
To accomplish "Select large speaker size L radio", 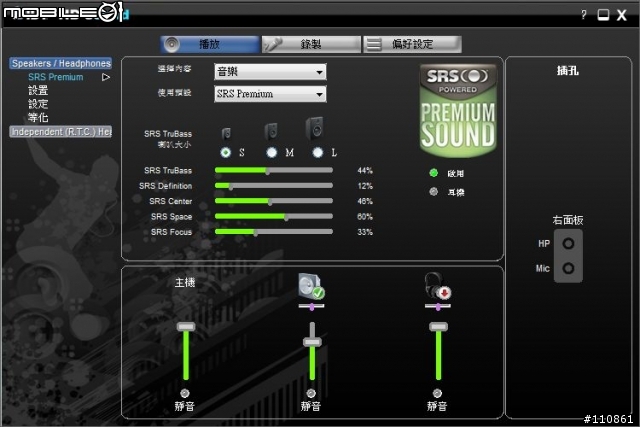I will pyautogui.click(x=318, y=152).
